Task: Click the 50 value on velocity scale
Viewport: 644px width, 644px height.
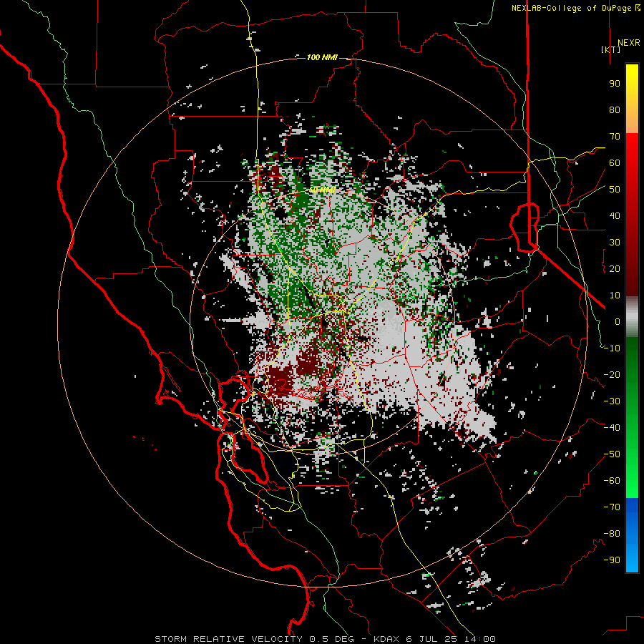Action: click(615, 190)
